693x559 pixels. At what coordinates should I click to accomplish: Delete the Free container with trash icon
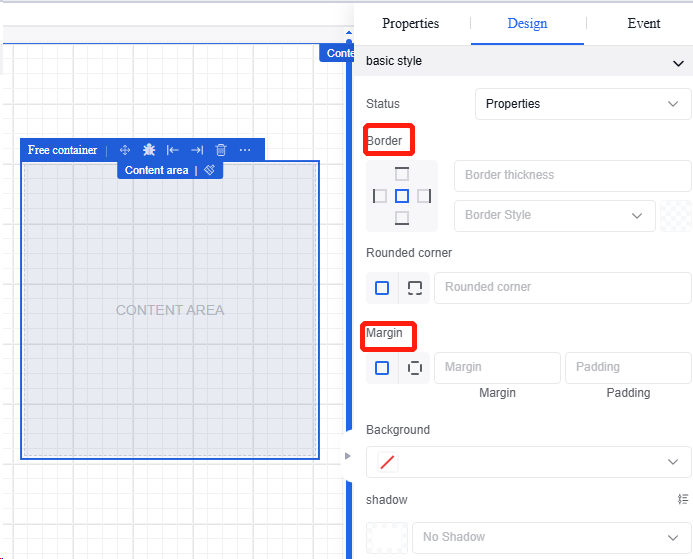tap(221, 150)
